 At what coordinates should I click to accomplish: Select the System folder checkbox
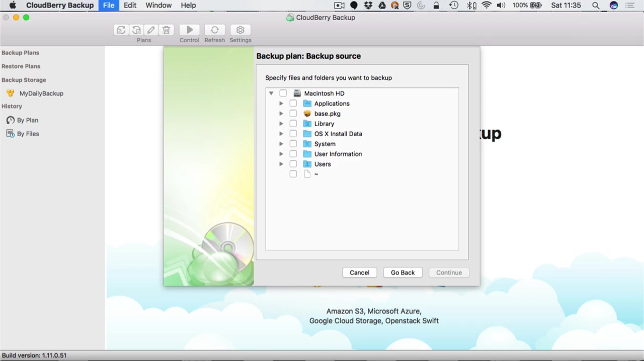tap(293, 144)
